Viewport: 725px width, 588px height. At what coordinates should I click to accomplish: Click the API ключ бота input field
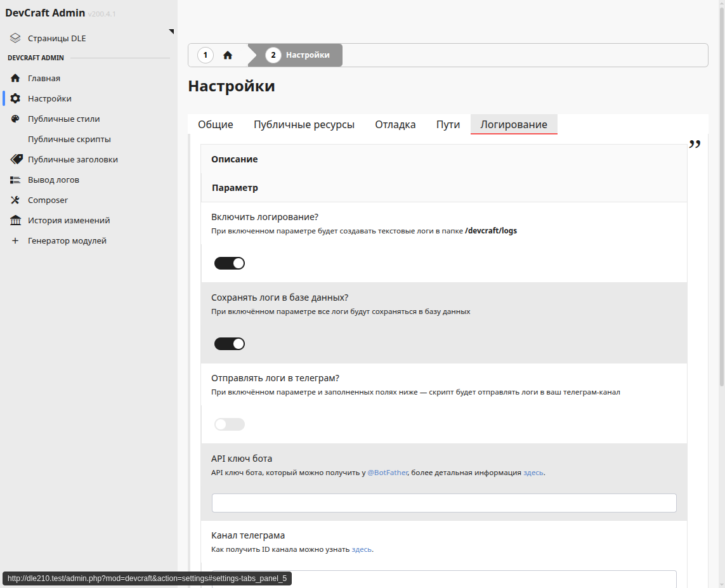[444, 503]
